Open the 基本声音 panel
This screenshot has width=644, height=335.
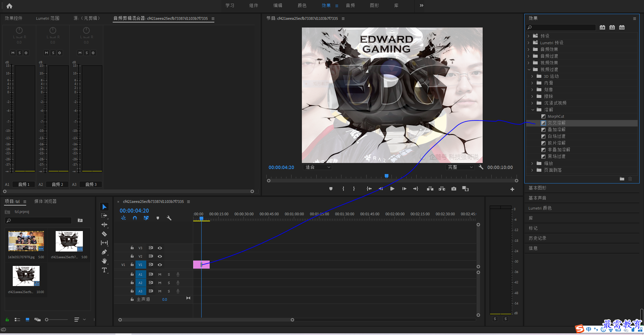[537, 198]
